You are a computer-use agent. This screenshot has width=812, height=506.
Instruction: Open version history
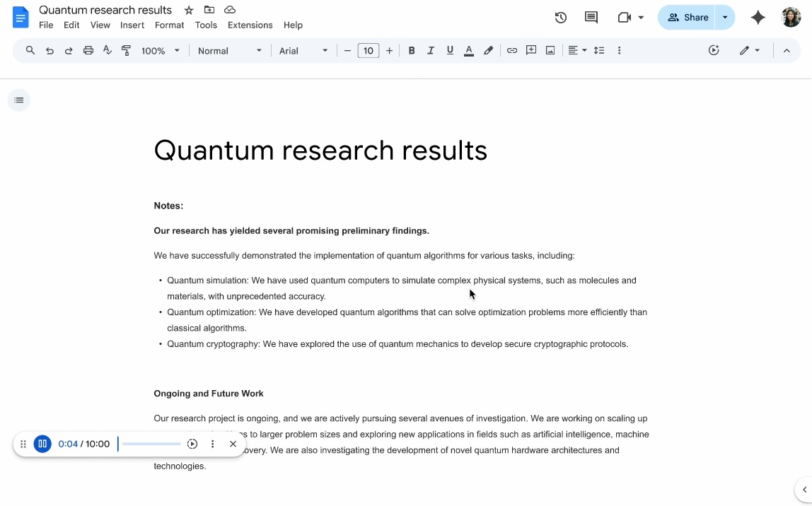(560, 17)
